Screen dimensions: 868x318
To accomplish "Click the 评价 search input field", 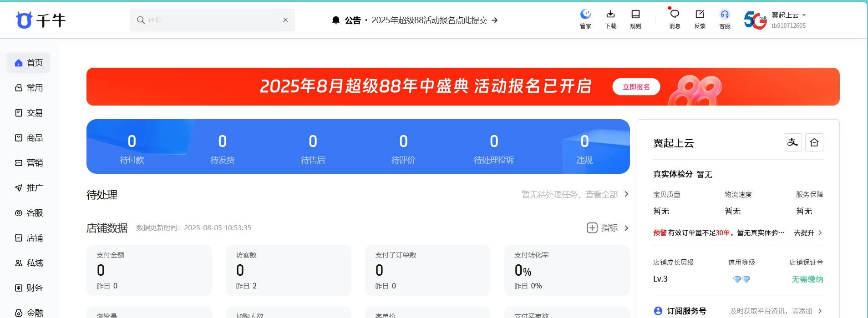I will [212, 20].
